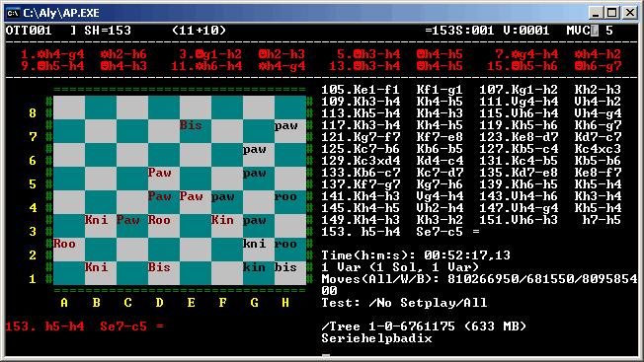
Task: Minimize the AP.EXE console window
Action: (x=597, y=13)
